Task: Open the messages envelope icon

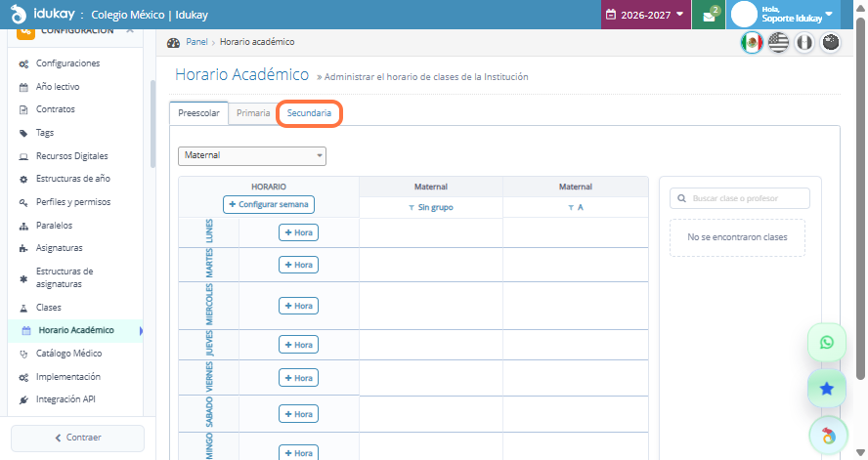Action: pyautogui.click(x=709, y=16)
